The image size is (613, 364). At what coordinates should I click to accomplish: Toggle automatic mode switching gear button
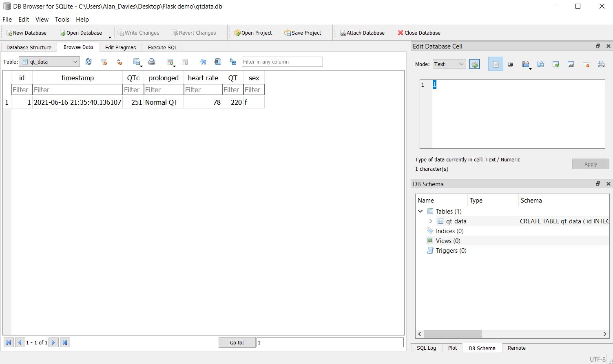(474, 64)
